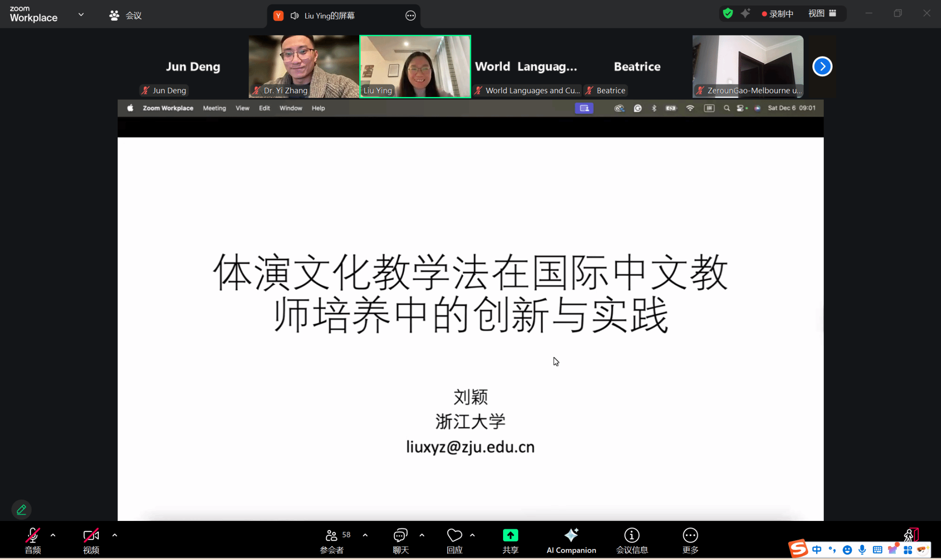Image resolution: width=941 pixels, height=560 pixels.
Task: Show next participants with the blue arrow
Action: pyautogui.click(x=822, y=67)
